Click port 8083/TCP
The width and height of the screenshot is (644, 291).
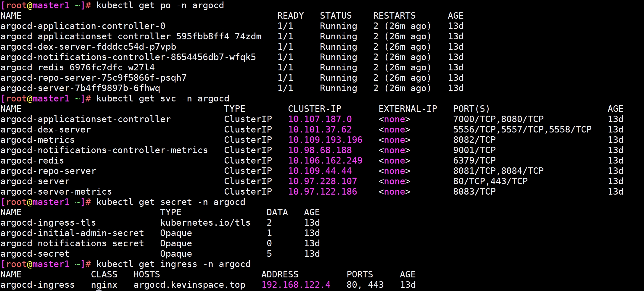[x=474, y=192]
